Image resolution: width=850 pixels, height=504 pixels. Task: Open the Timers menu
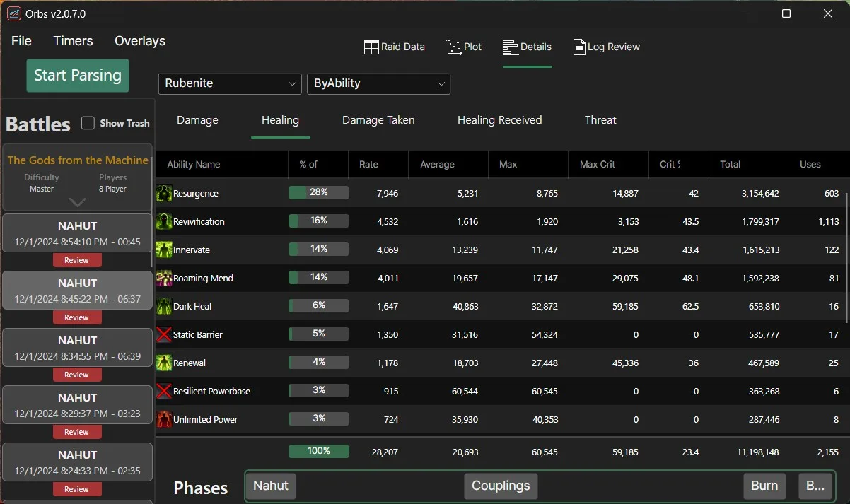click(x=74, y=41)
